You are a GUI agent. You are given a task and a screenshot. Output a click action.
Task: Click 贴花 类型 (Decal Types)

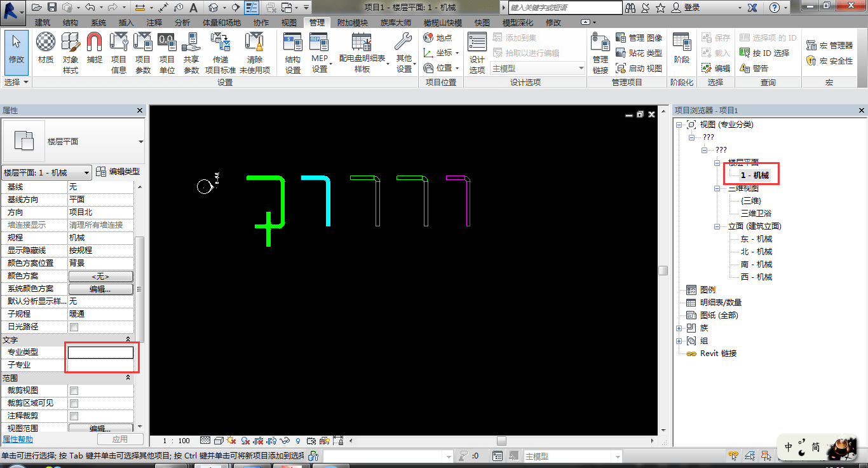point(639,53)
